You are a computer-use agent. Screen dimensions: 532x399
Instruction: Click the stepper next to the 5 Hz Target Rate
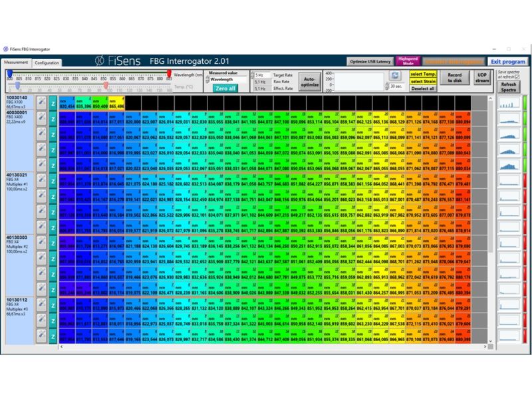click(x=252, y=74)
